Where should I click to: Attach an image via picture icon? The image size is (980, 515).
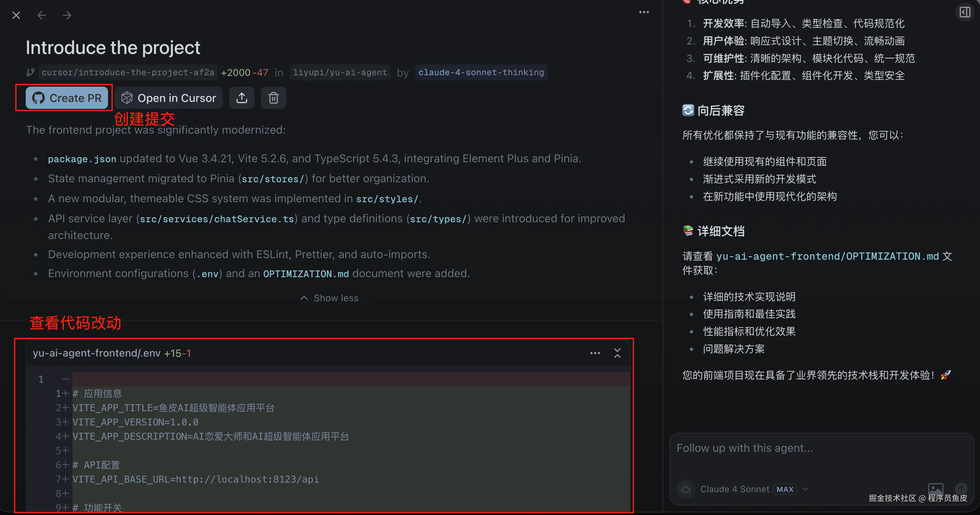pyautogui.click(x=936, y=488)
